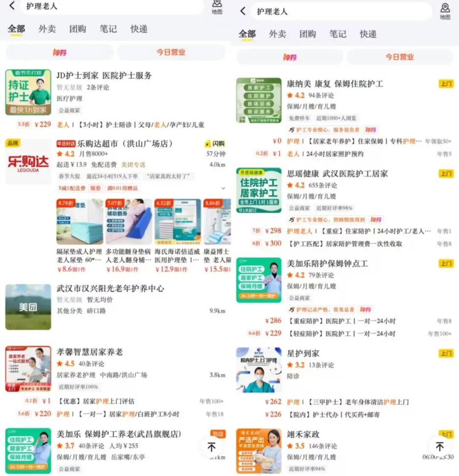
Task: Switch to 团购 tab in left screen
Action: (78, 29)
